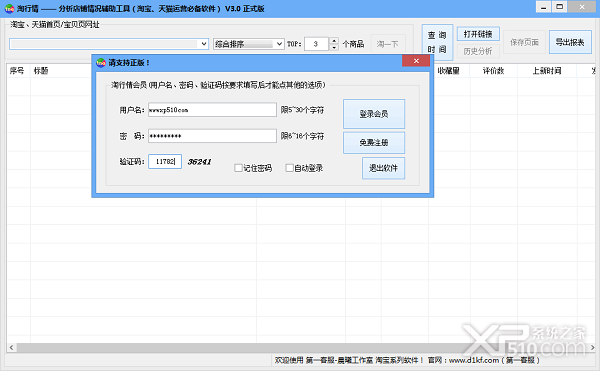This screenshot has height=371, width=600.
Task: Click the 上新时间 column header
Action: coord(547,71)
